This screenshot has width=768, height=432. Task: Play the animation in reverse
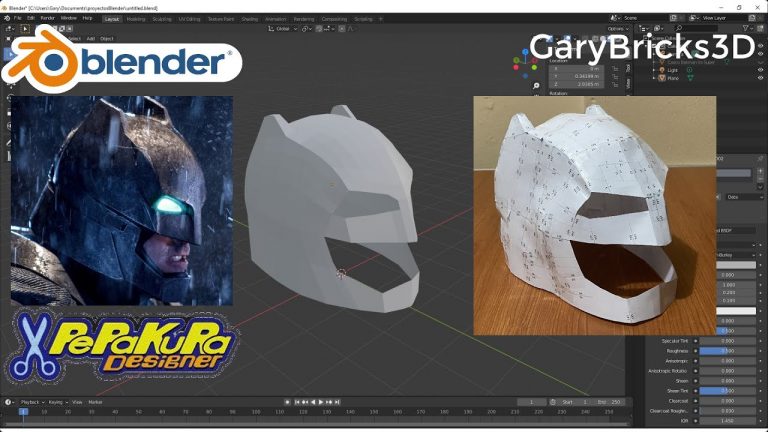(x=313, y=402)
